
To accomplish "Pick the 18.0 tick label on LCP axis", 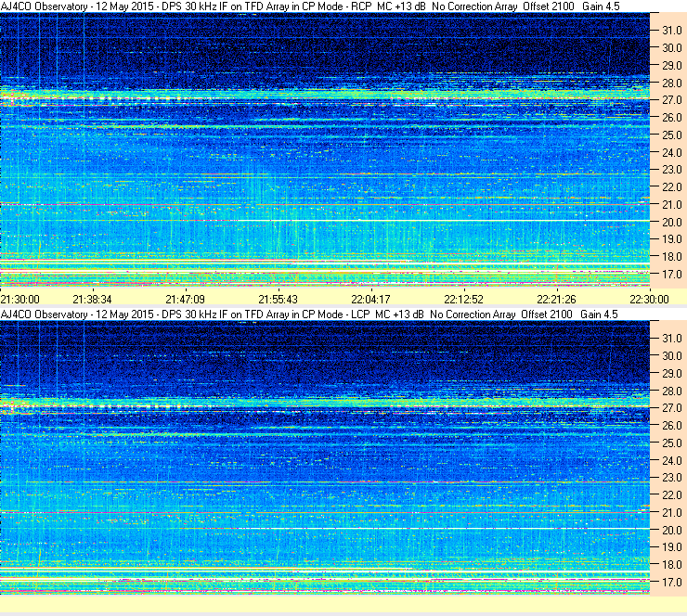I will click(x=671, y=565).
